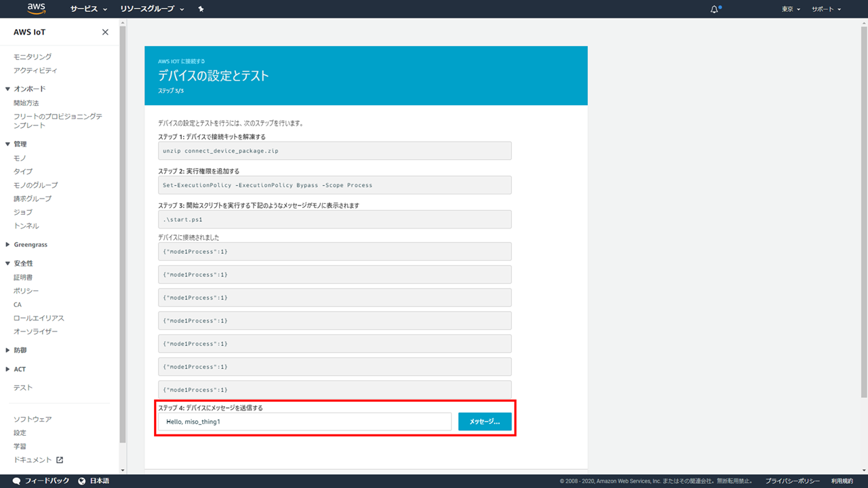This screenshot has height=488, width=868.
Task: Click the feedback speech bubble icon
Action: click(16, 481)
